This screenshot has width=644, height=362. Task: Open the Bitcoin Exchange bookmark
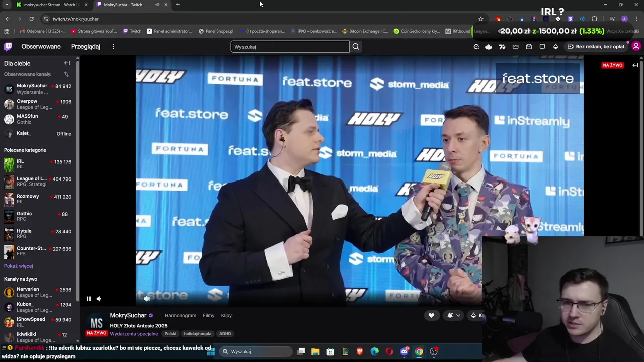(365, 31)
